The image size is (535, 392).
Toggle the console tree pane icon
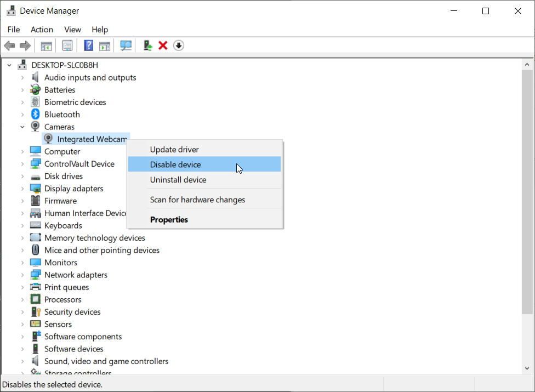(46, 45)
